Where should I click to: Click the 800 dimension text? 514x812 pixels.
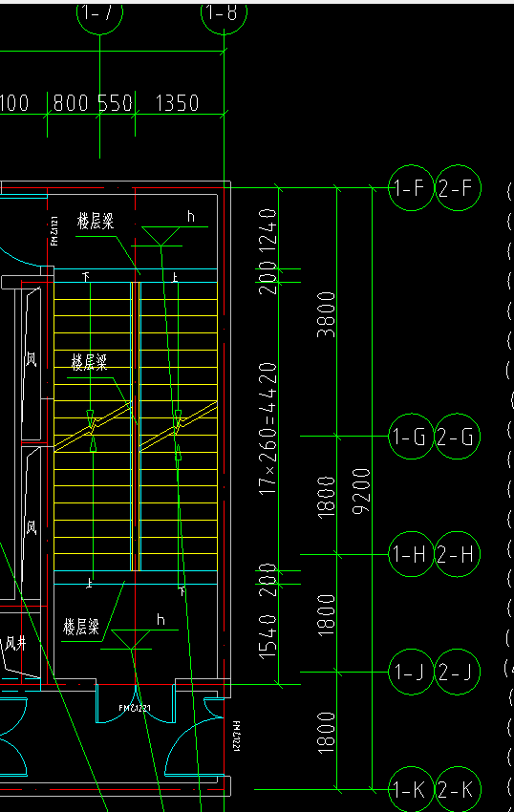[71, 103]
